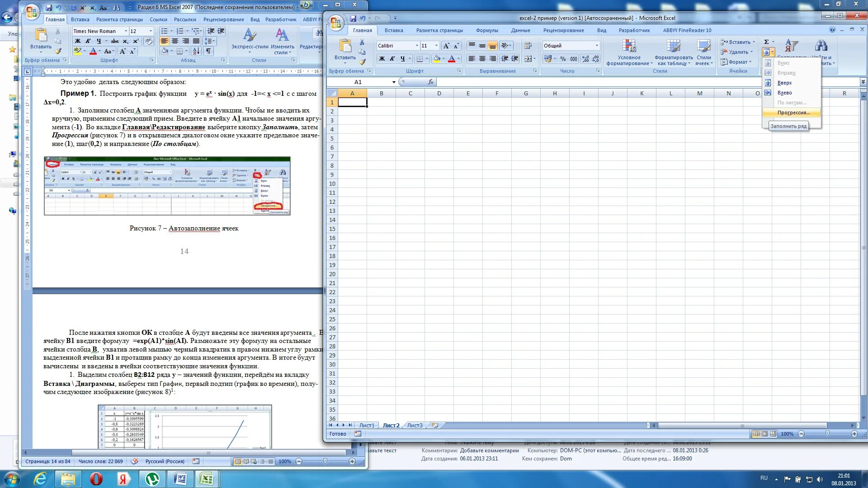Click the insert function fx button
868x488 pixels.
point(431,82)
